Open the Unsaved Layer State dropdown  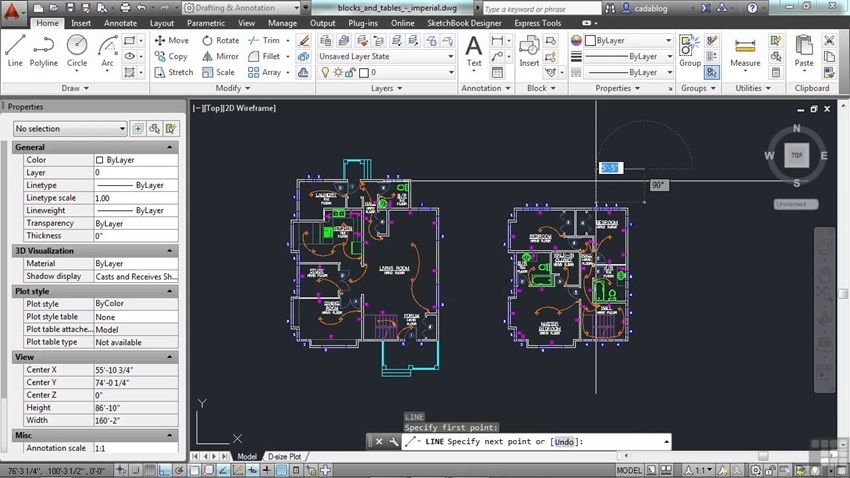[x=386, y=57]
